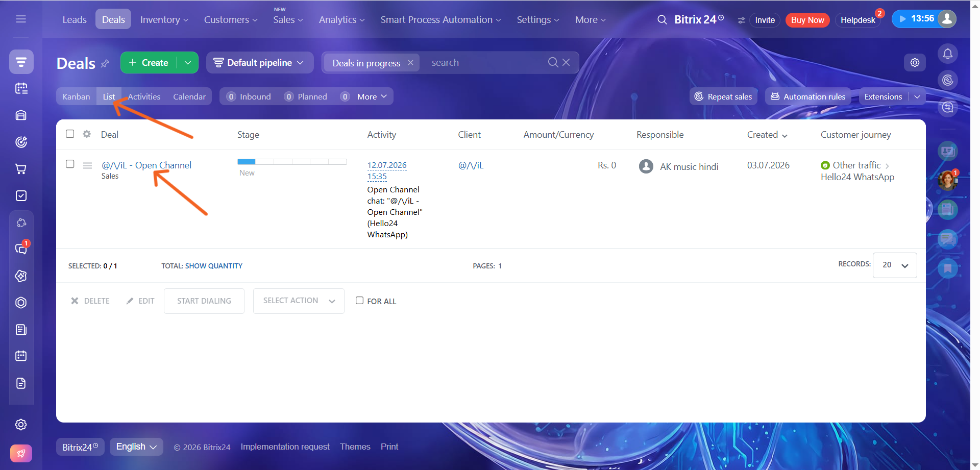Click the page vertical scrollbar

[975, 235]
